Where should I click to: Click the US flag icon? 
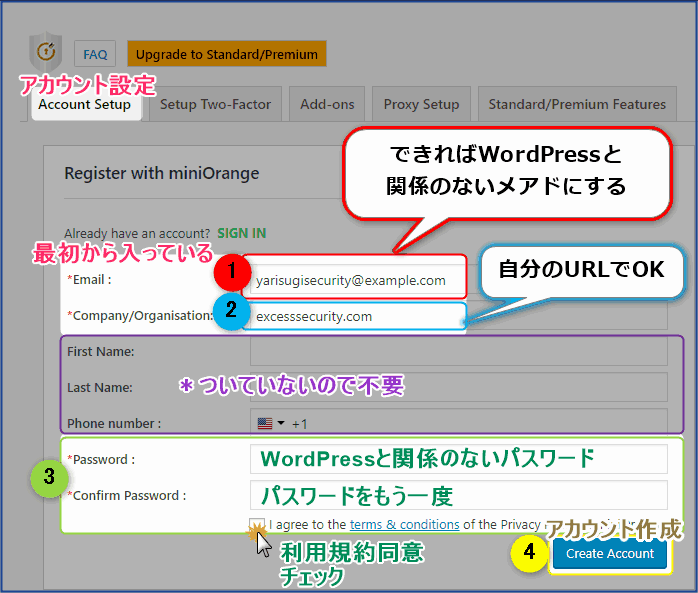265,423
